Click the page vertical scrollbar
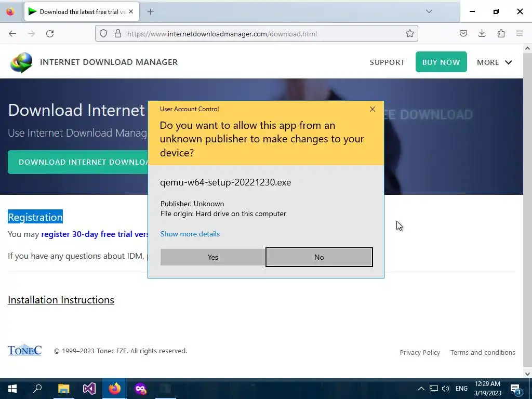Image resolution: width=532 pixels, height=399 pixels. pos(527,211)
